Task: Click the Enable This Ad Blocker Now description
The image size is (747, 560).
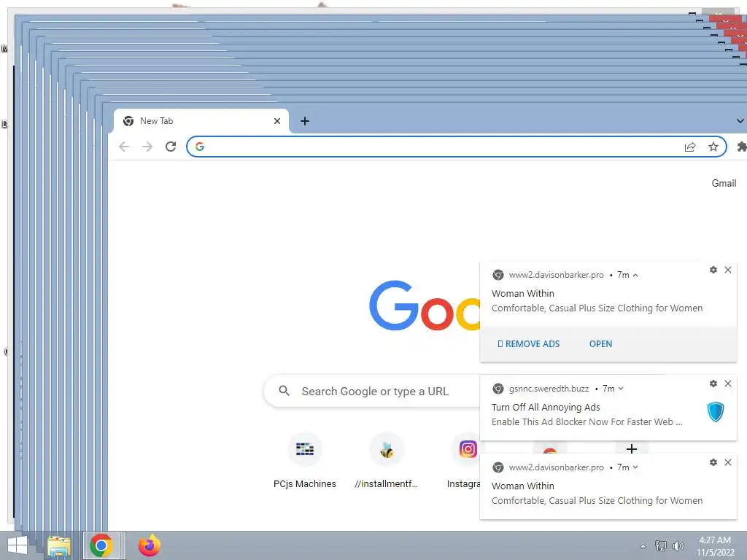Action: click(x=587, y=422)
